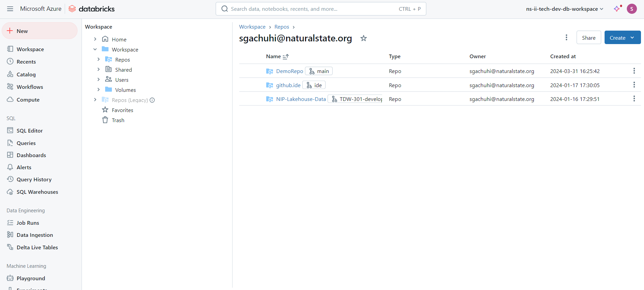The image size is (644, 290).
Task: Click created date 2024-03-31 16:25:42
Action: [575, 71]
